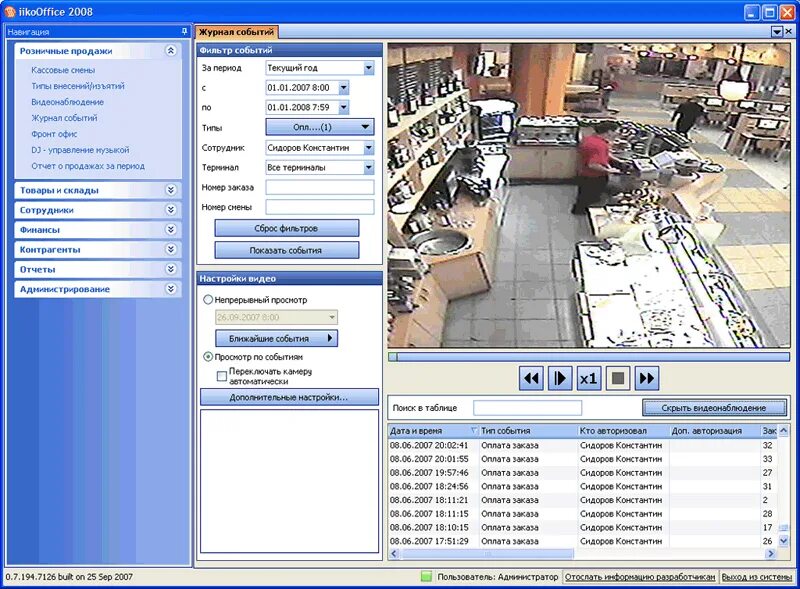Expand the Товары и склады section
The image size is (800, 589).
[x=171, y=190]
